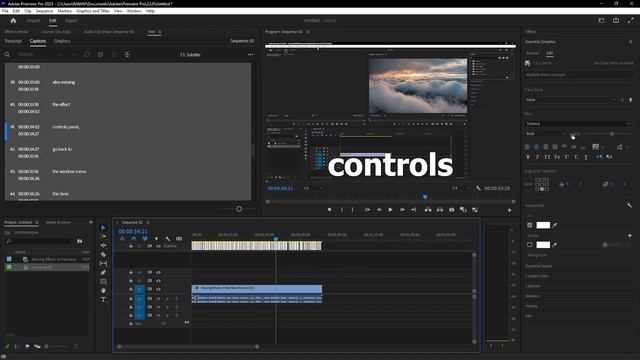Open the Program monitor wrench settings
This screenshot has width=640, height=360.
coord(478,188)
